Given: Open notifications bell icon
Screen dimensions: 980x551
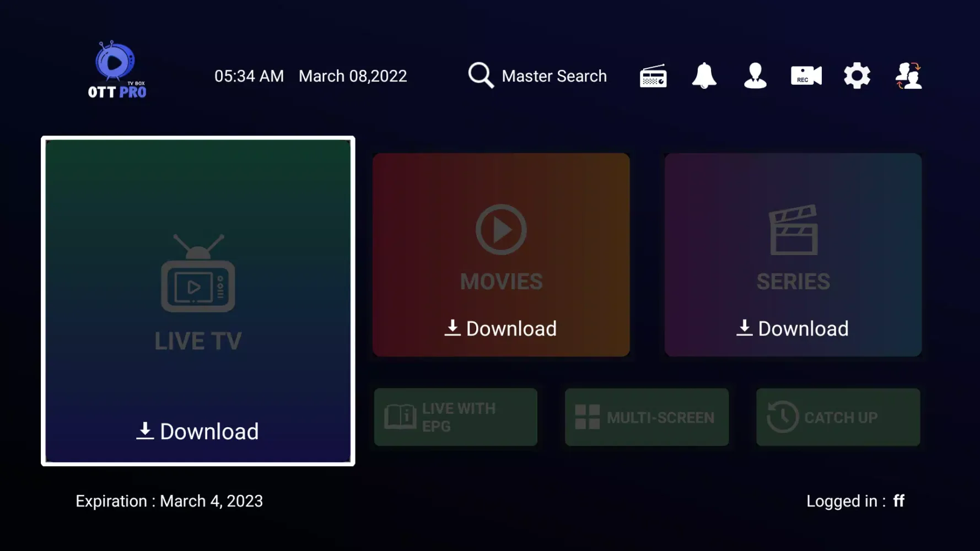Looking at the screenshot, I should click(704, 75).
